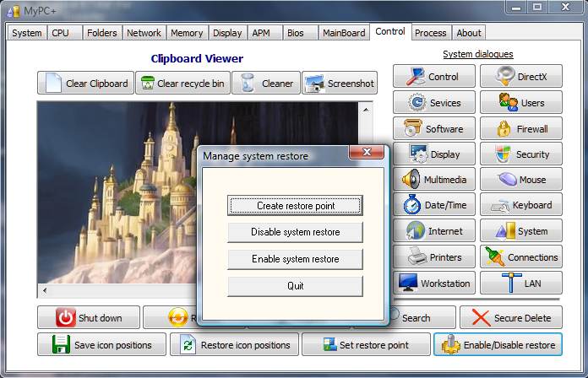
Task: Set a restore point
Action: point(366,344)
